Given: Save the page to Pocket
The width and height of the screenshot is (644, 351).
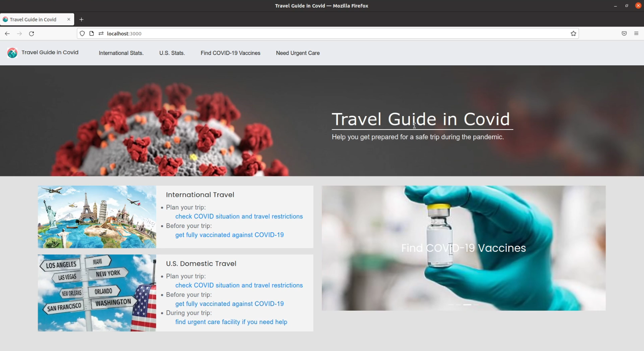Looking at the screenshot, I should (624, 33).
